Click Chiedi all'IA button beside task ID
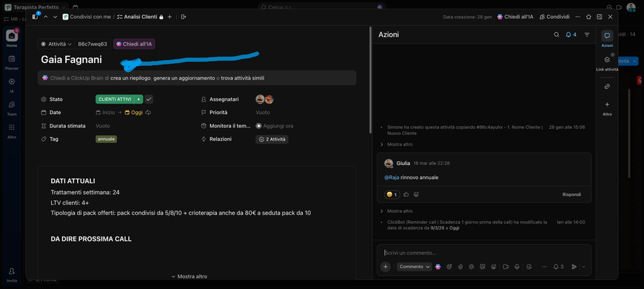Image resolution: width=644 pixels, height=289 pixels. click(134, 44)
